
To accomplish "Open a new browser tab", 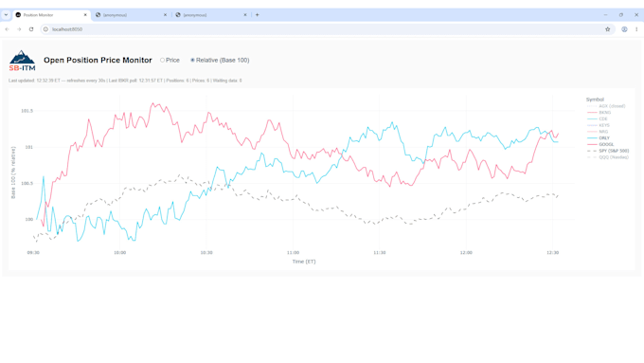I will click(x=257, y=15).
